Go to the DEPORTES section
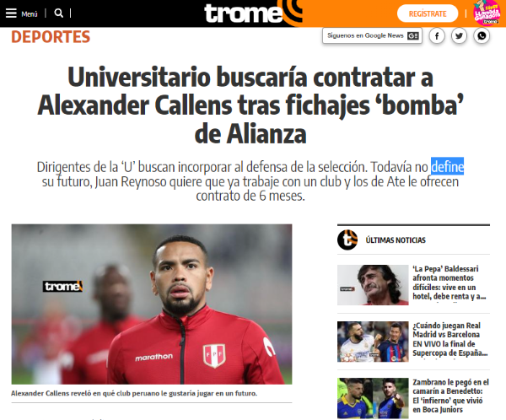 (51, 37)
